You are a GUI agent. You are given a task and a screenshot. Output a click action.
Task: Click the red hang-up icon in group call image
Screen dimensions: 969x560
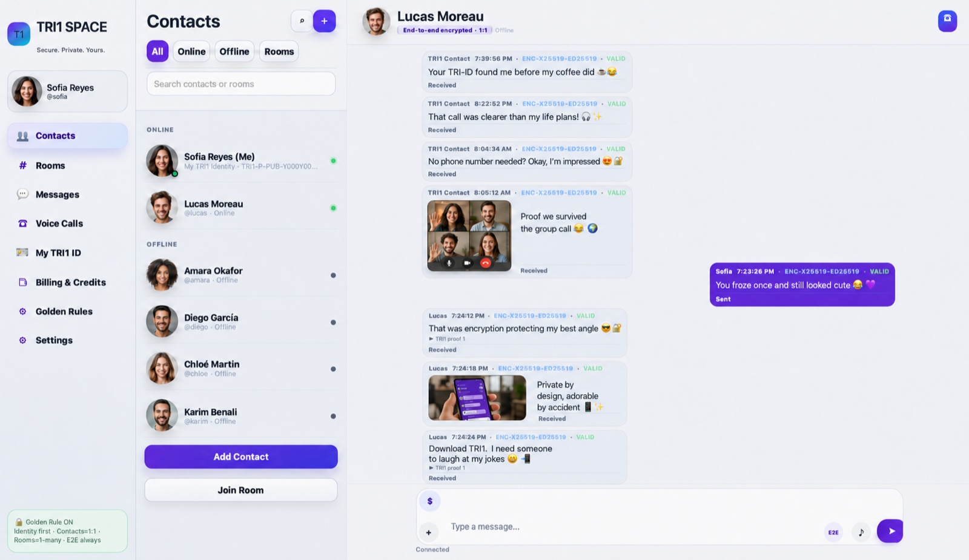485,263
